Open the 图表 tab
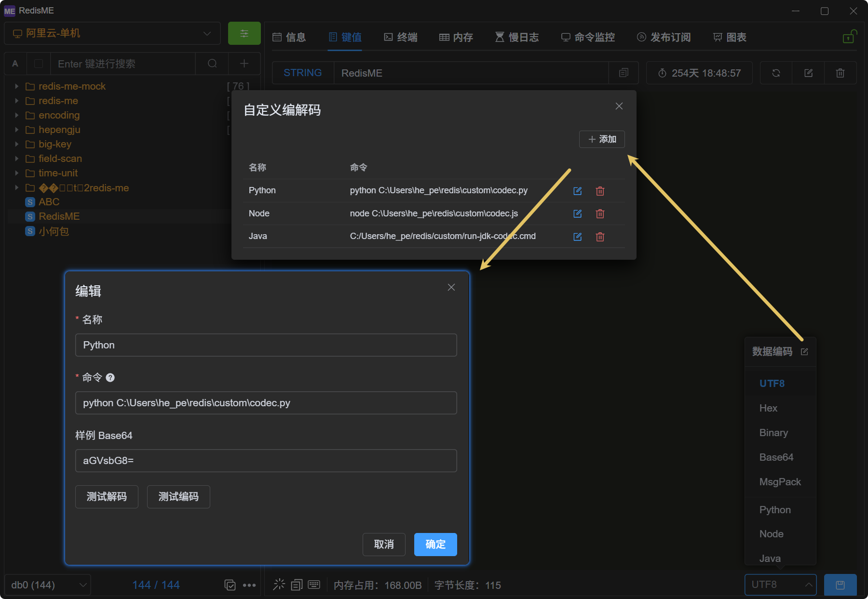Viewport: 868px width, 599px height. click(730, 37)
